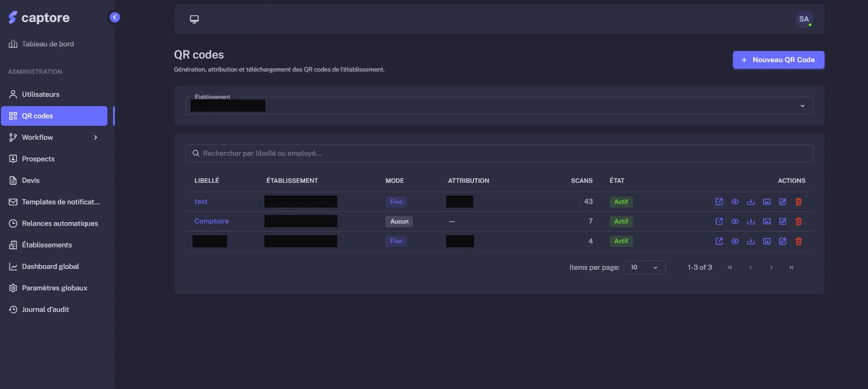This screenshot has width=868, height=389.
Task: Collapse the sidebar with the arrow button
Action: tap(114, 17)
